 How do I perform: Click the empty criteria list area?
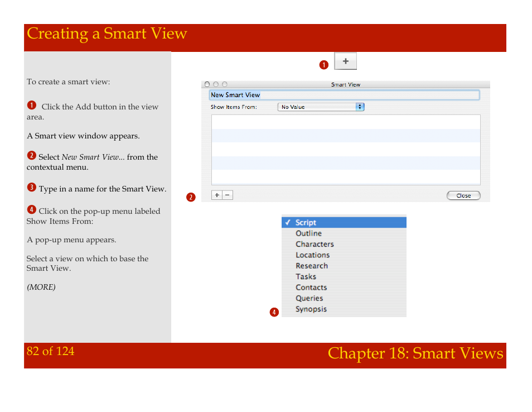pyautogui.click(x=346, y=150)
